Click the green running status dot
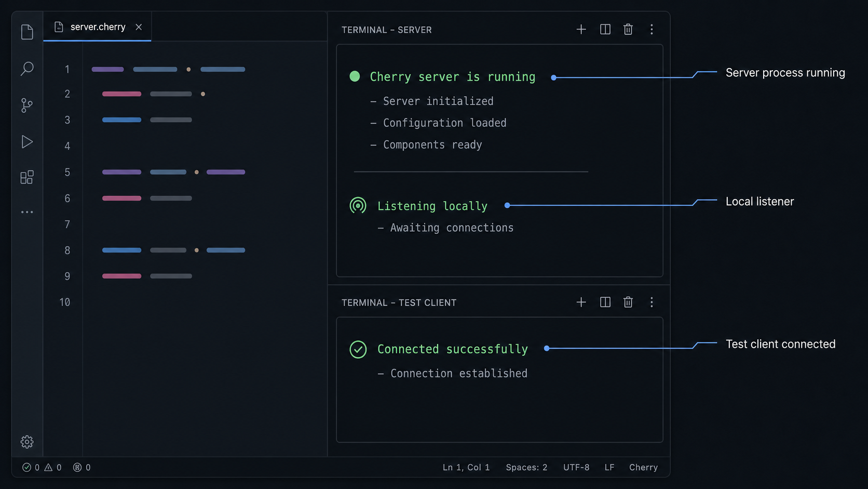This screenshot has width=868, height=489. point(355,76)
